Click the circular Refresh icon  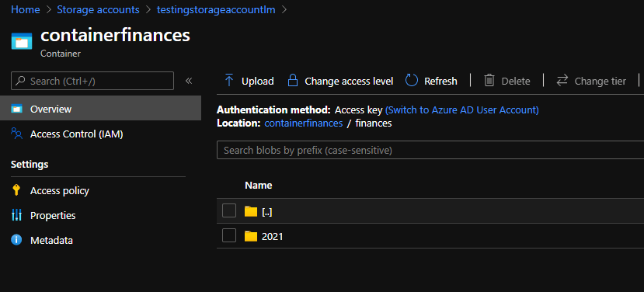pyautogui.click(x=411, y=81)
